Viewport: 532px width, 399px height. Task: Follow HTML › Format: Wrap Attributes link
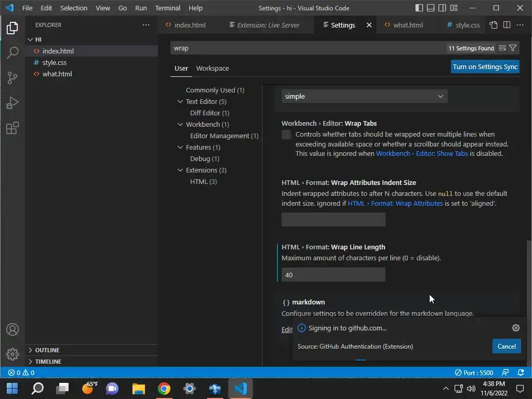pyautogui.click(x=395, y=203)
